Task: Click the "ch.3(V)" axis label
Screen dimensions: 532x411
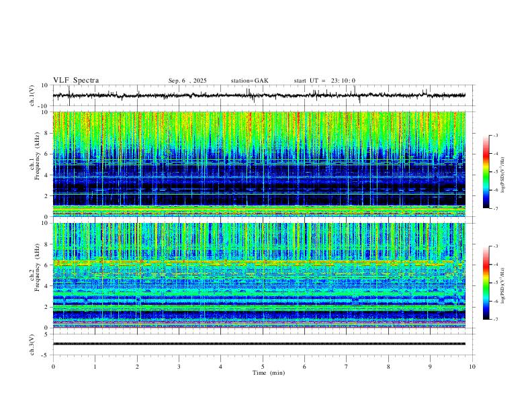Action: pyautogui.click(x=32, y=345)
